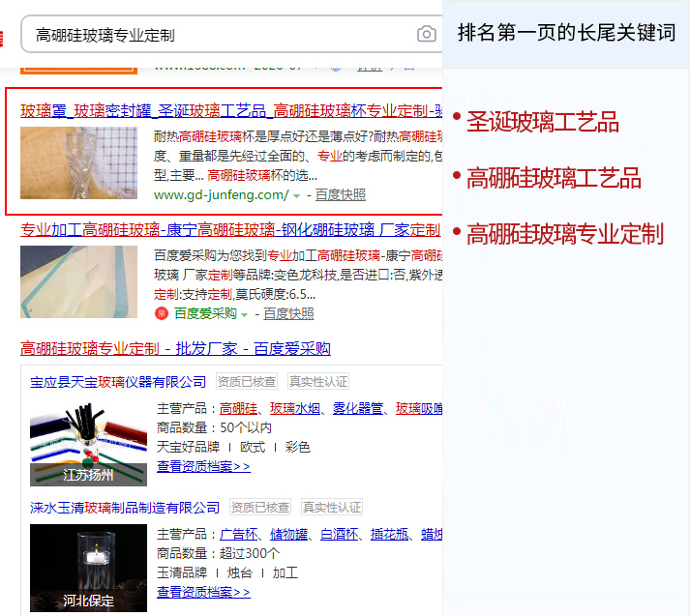The height and width of the screenshot is (616, 690).
Task: Open 宝应县天宝玻璃仪器有限公司 company link
Action: click(x=118, y=382)
